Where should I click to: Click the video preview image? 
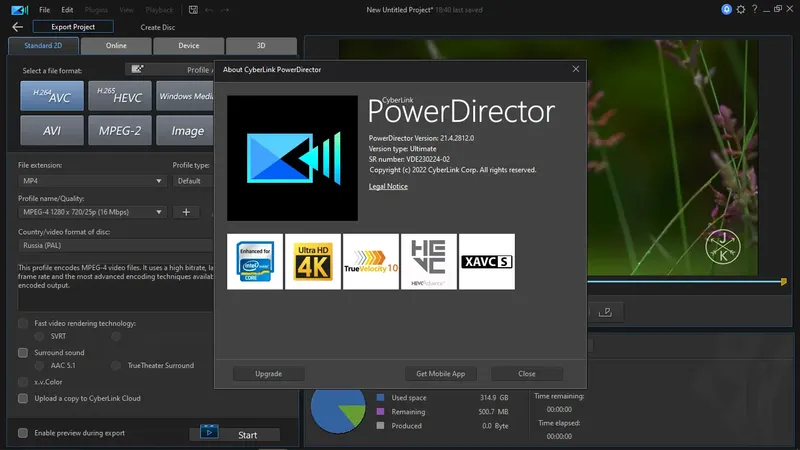tap(672, 158)
